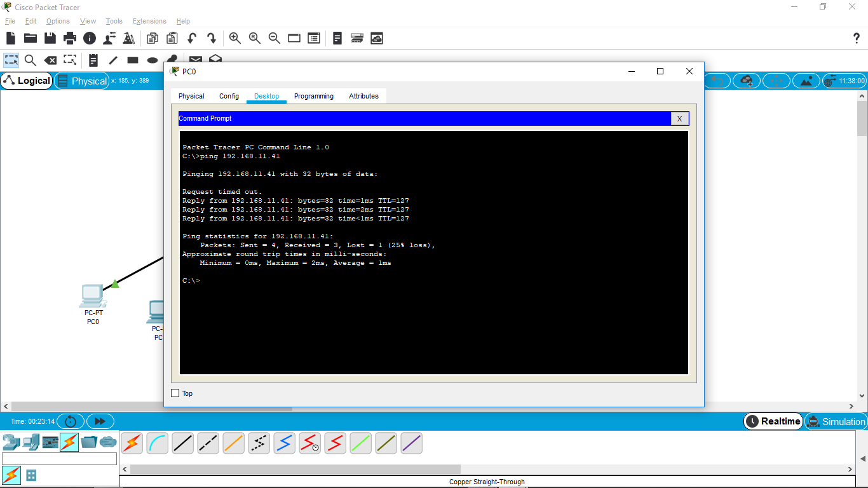Switch to Logical workspace view

tap(27, 81)
